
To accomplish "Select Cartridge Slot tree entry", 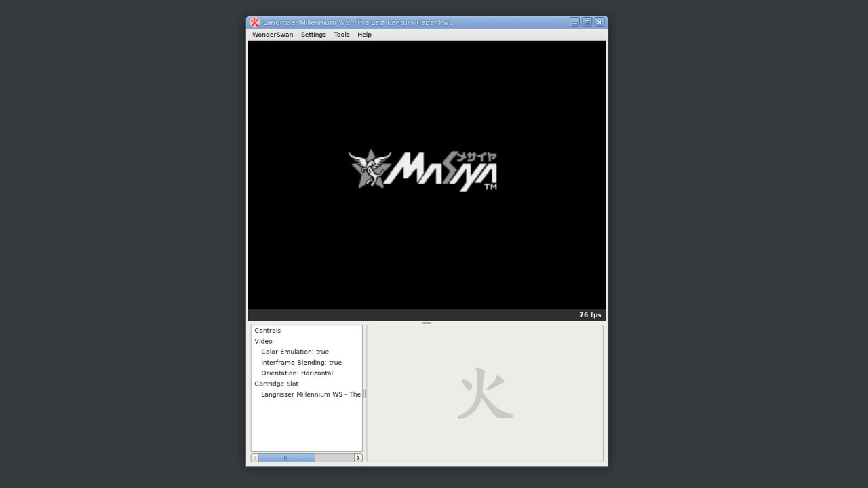I will [277, 384].
